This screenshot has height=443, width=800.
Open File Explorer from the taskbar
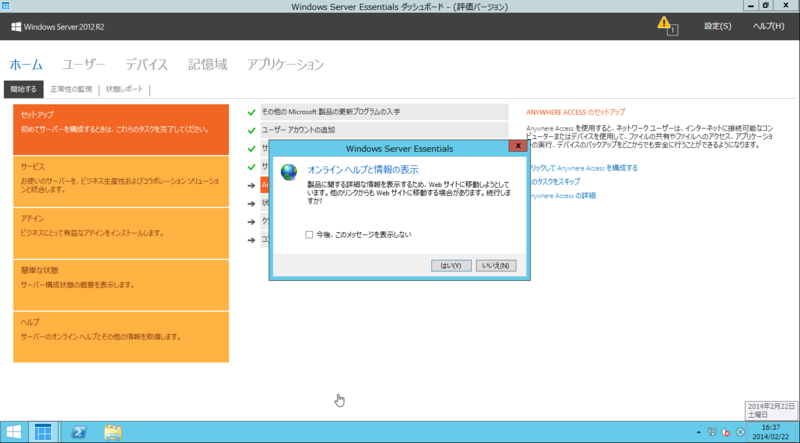point(113,432)
